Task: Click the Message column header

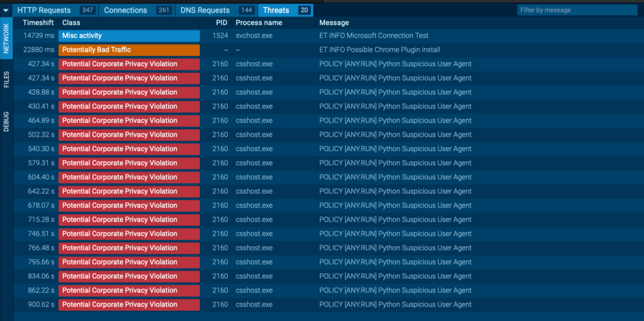Action: [x=334, y=23]
